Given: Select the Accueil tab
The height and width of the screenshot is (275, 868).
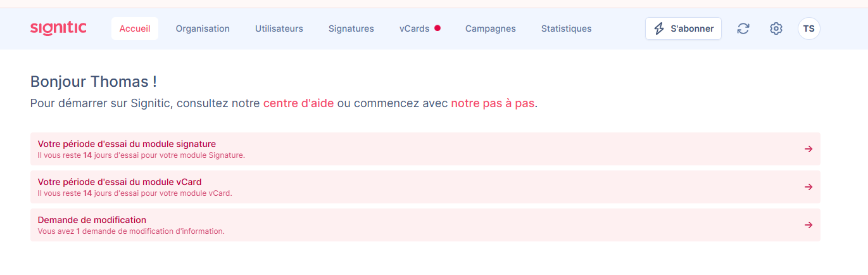Looking at the screenshot, I should pyautogui.click(x=135, y=29).
